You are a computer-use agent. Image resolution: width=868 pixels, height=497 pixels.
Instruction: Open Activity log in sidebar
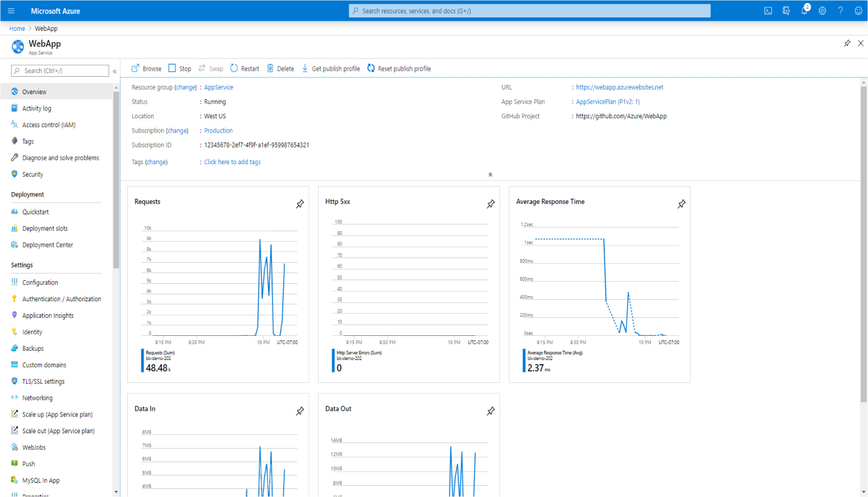coord(37,108)
